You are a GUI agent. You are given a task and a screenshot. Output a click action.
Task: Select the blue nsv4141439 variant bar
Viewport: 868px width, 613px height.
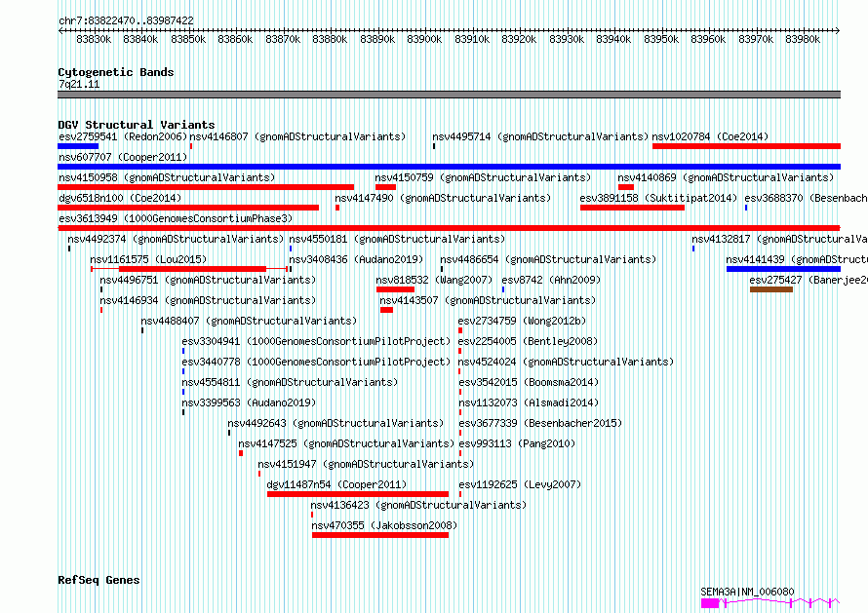[x=783, y=269]
